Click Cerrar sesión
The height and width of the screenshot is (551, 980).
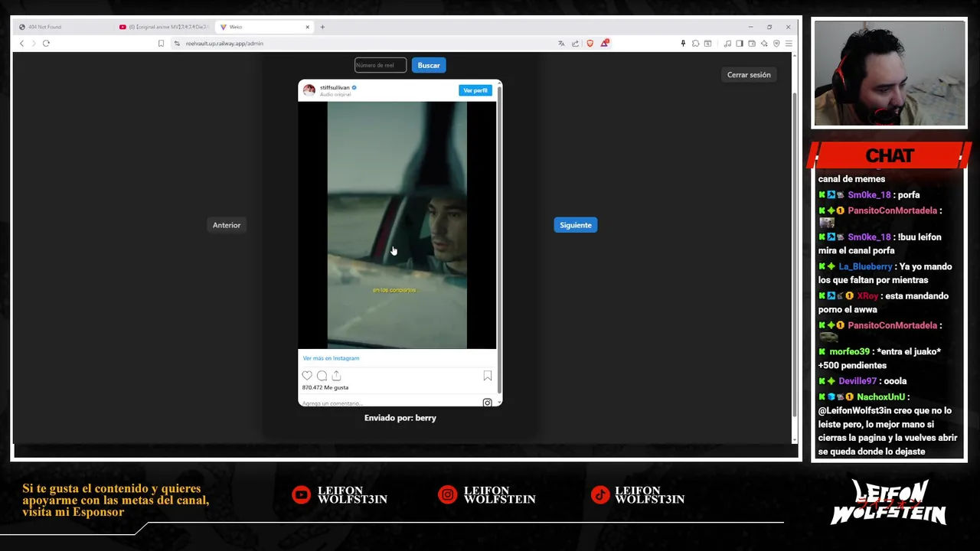[x=749, y=75]
